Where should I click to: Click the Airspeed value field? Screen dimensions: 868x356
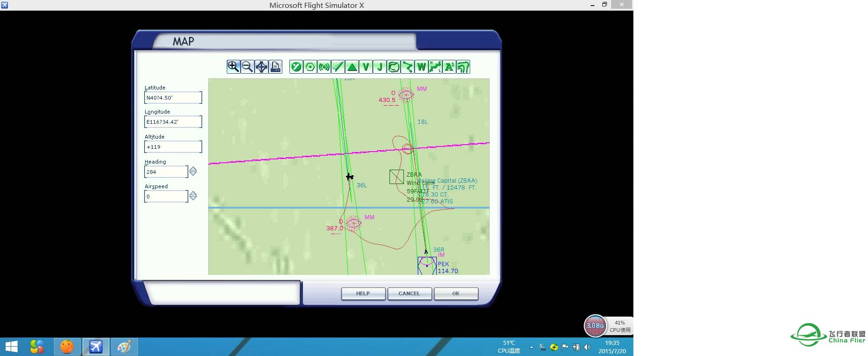pyautogui.click(x=166, y=196)
